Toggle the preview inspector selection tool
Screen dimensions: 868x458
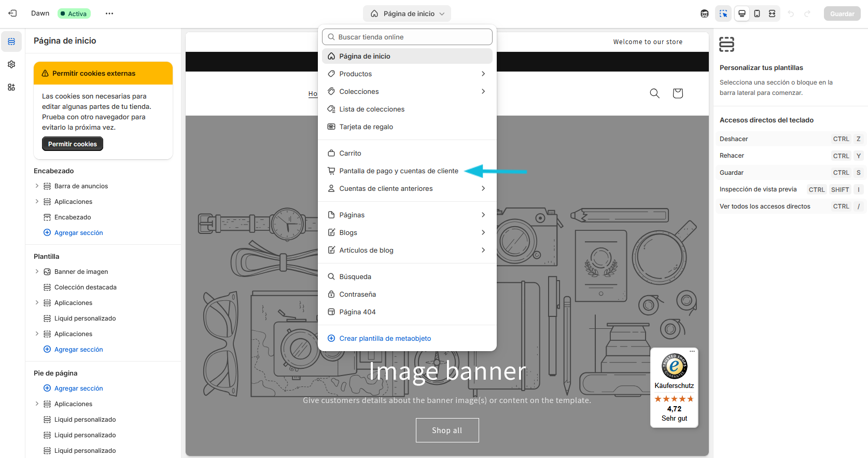pos(723,13)
